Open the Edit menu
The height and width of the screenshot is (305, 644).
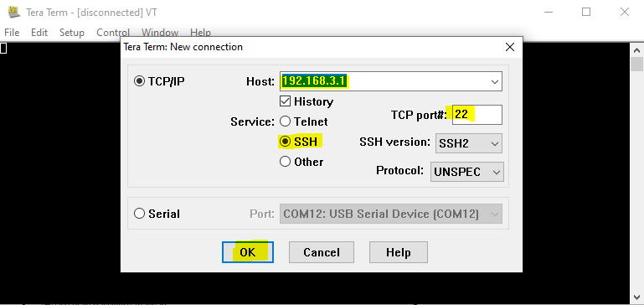(x=39, y=33)
